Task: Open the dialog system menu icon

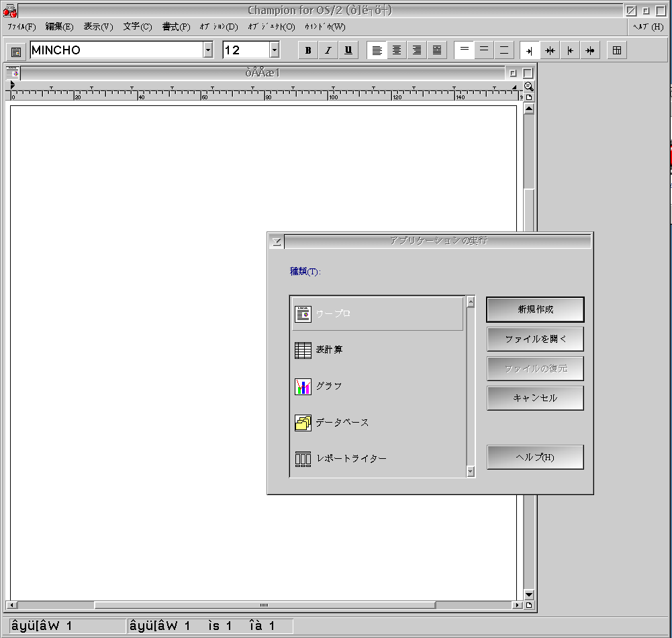Action: pos(277,242)
